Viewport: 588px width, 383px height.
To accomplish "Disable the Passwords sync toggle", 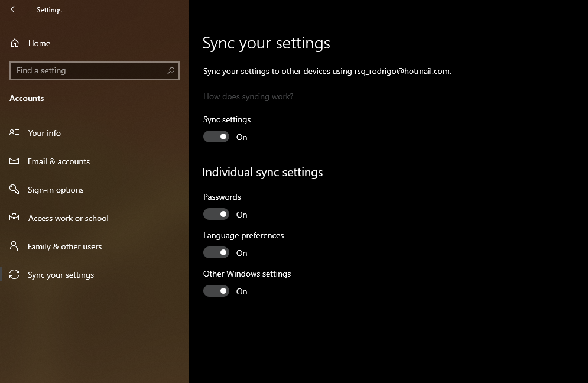I will [216, 214].
